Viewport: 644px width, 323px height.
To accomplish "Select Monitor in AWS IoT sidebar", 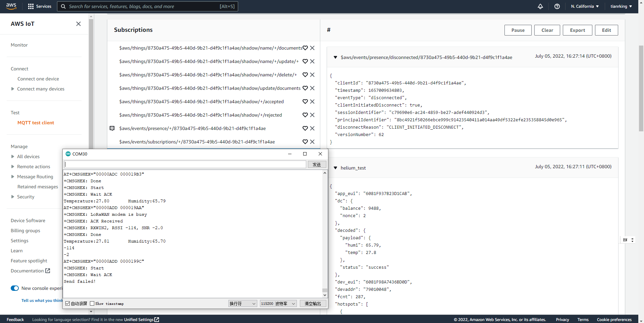I will [x=19, y=45].
